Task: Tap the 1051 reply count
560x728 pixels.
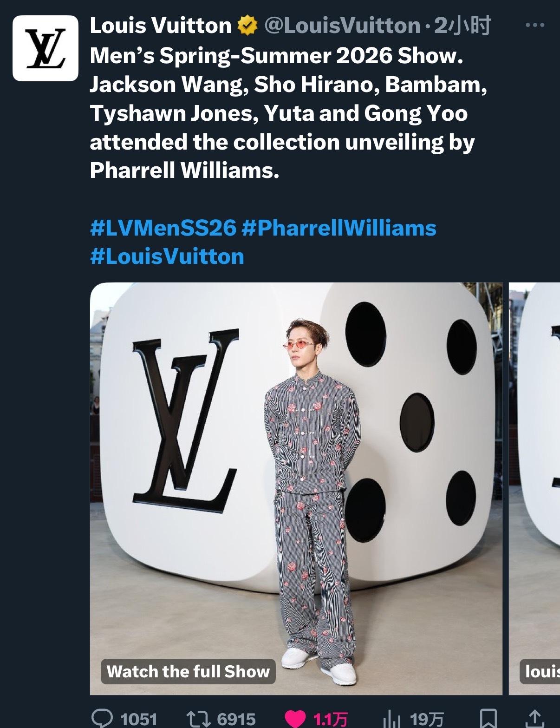Action: [138, 720]
